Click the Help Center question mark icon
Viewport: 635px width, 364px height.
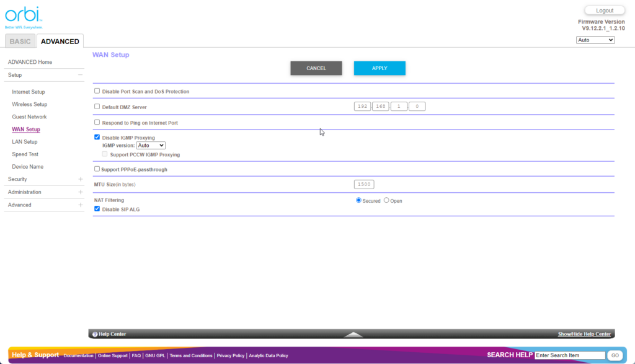(x=95, y=334)
